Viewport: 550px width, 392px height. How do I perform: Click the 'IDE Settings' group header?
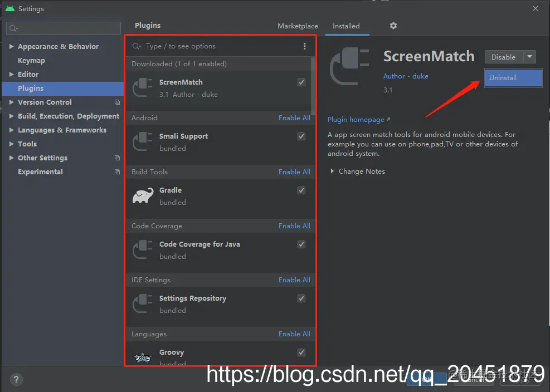point(151,280)
